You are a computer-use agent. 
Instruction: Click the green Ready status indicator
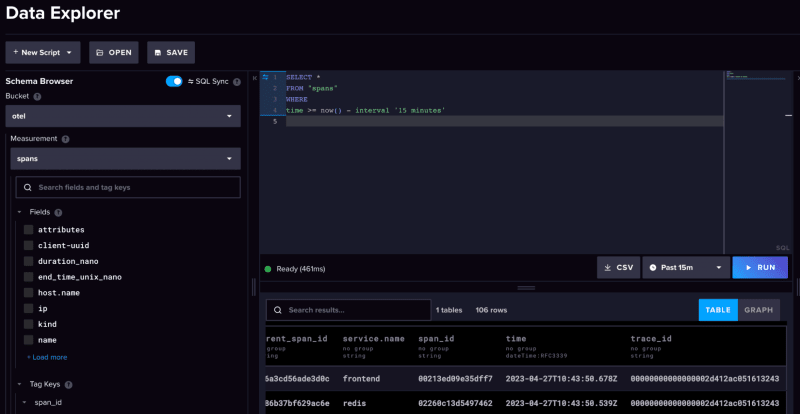click(268, 269)
